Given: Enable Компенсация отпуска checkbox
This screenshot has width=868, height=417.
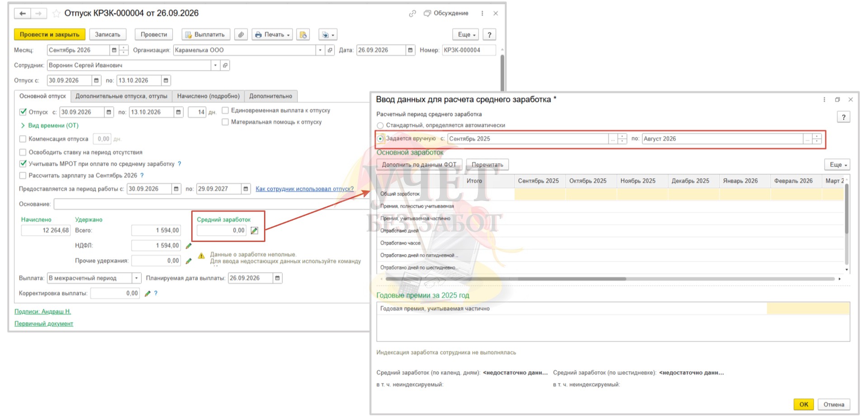Looking at the screenshot, I should coord(23,139).
